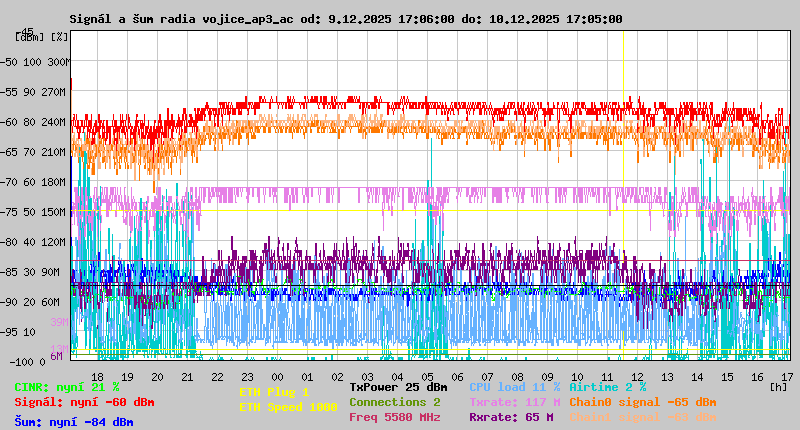Select the faint Chain1 signal legend entry

[642, 417]
